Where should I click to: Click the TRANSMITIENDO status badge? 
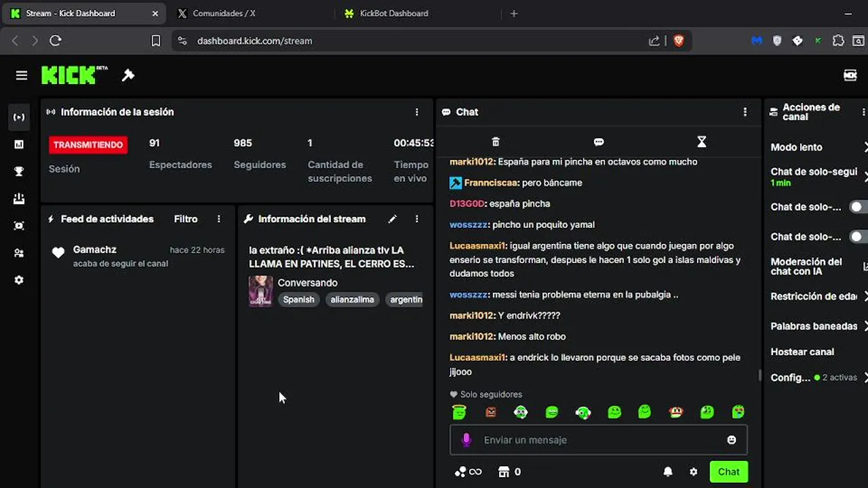coord(88,144)
